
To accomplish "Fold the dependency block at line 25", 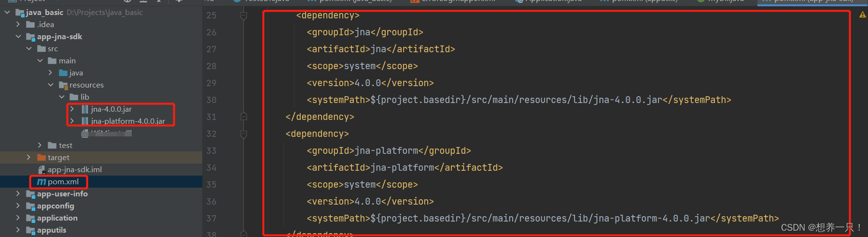I will click(x=244, y=15).
